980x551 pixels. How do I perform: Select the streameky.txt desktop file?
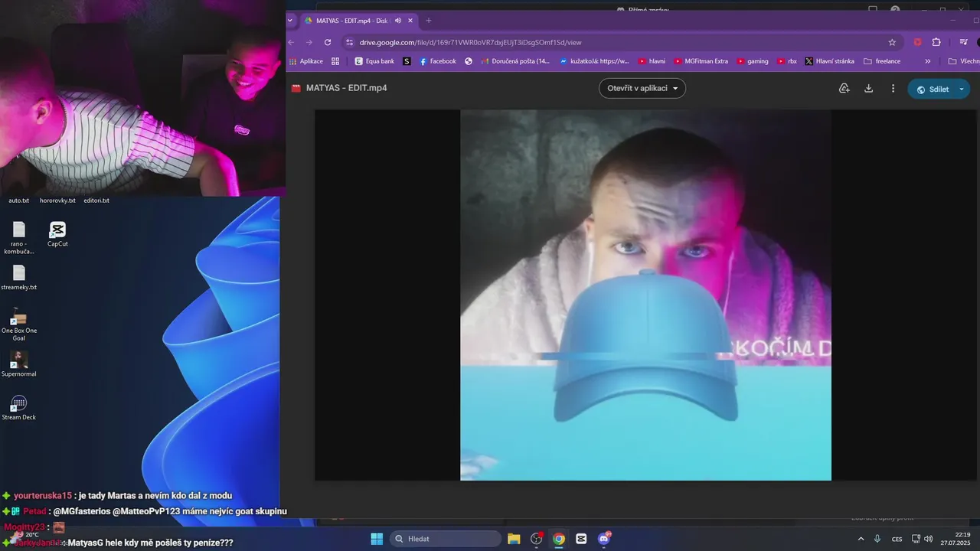pos(19,278)
